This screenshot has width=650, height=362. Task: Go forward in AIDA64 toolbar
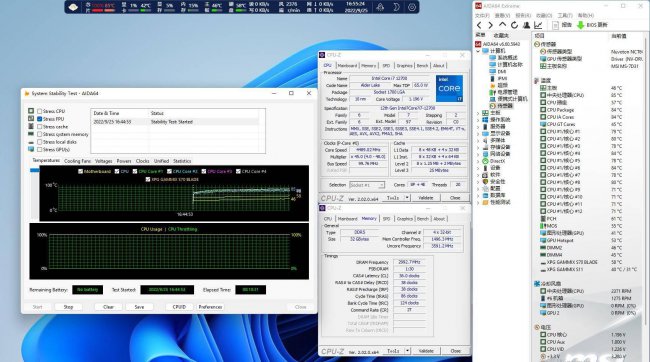[490, 25]
